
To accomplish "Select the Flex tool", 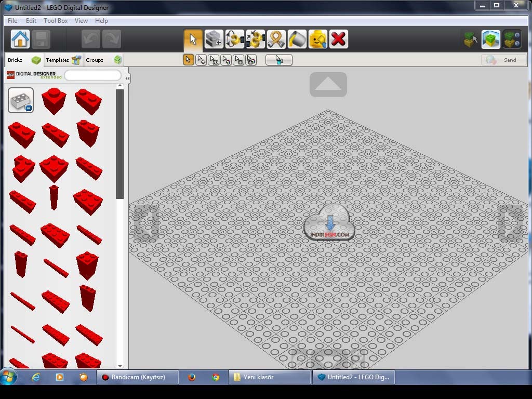I will tap(276, 39).
